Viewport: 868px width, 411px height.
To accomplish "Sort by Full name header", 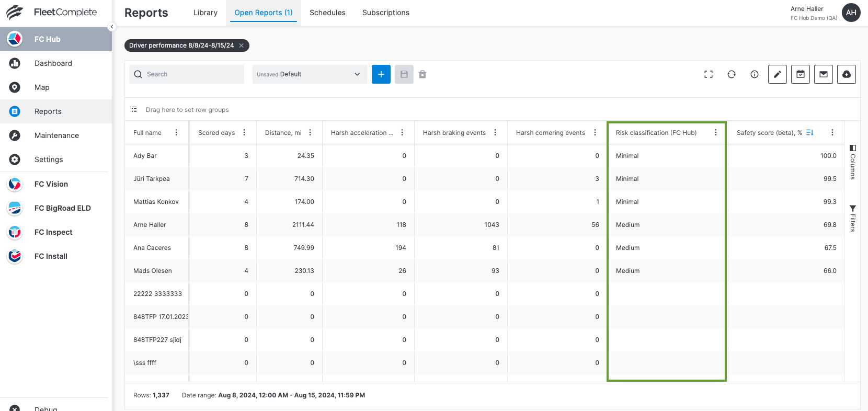I will click(x=147, y=133).
